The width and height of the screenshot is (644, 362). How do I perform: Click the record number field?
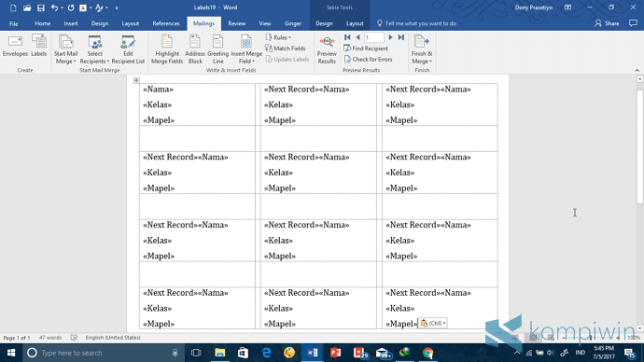click(x=373, y=37)
